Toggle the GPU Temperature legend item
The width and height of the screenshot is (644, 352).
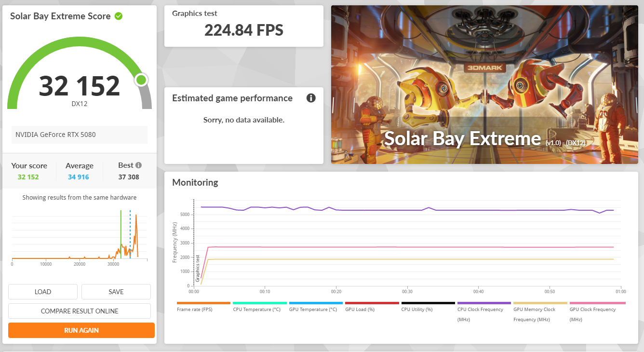coord(313,309)
